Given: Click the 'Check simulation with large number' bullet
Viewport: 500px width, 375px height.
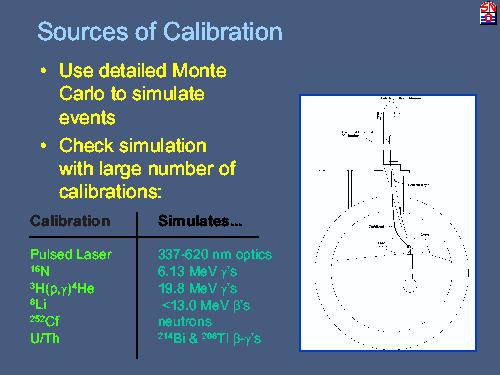Looking at the screenshot, I should [147, 168].
